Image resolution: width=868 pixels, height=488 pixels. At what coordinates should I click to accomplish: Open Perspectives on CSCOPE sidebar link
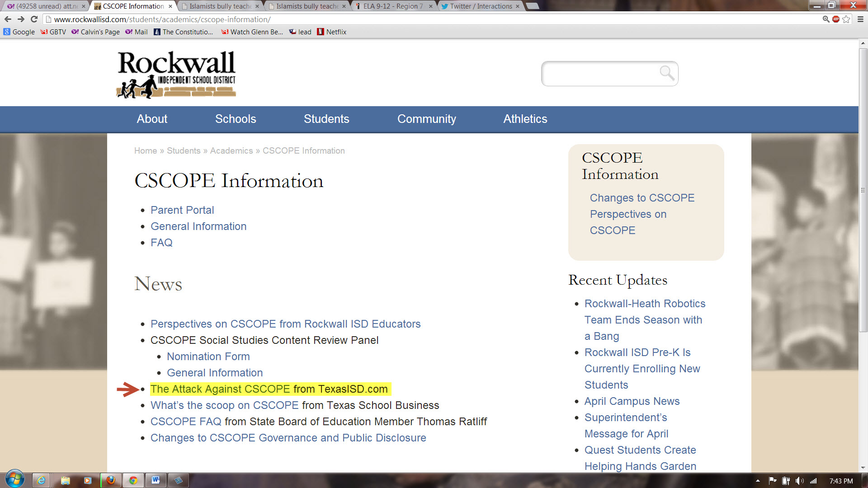click(x=628, y=222)
